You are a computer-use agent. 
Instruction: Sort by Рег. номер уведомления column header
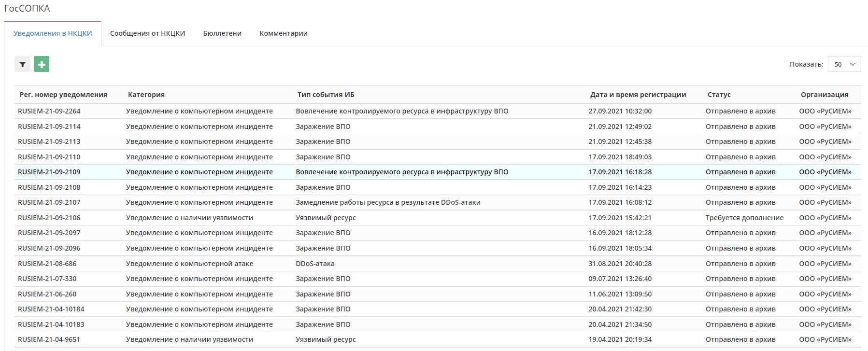pos(63,95)
